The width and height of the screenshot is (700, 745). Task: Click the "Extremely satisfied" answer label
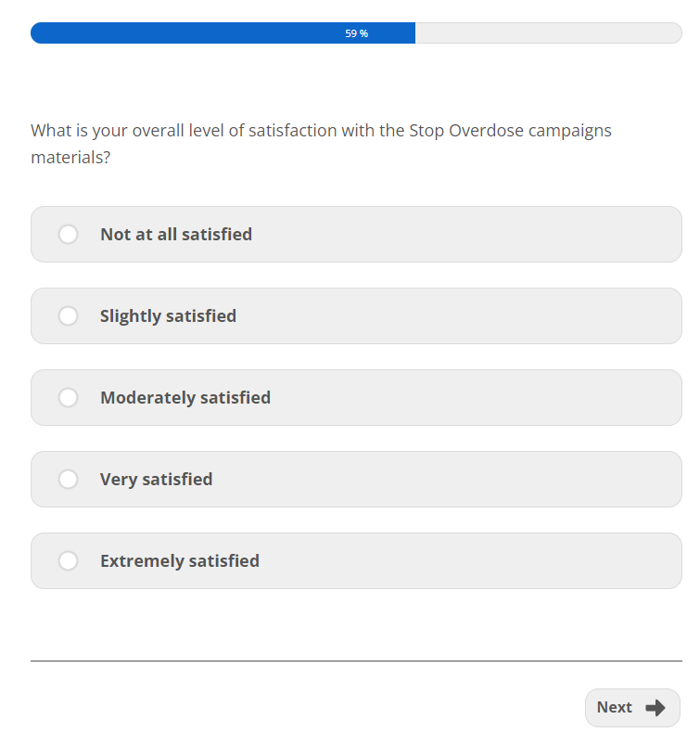180,561
